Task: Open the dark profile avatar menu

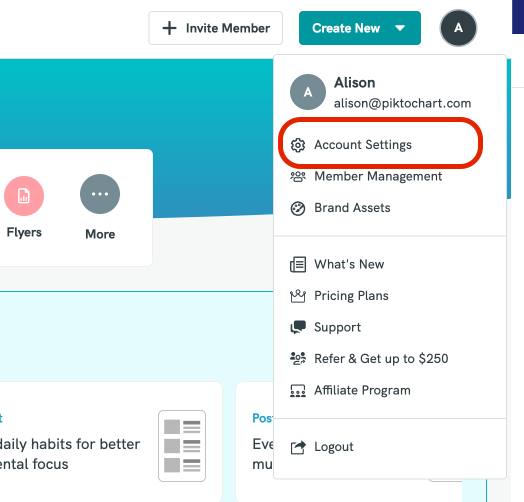Action: (x=458, y=28)
